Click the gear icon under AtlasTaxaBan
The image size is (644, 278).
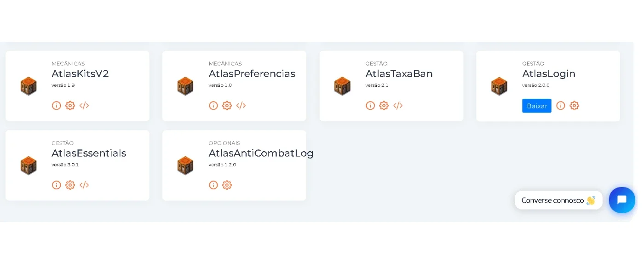(384, 106)
